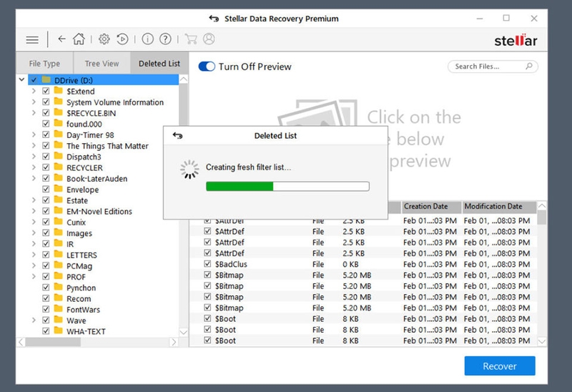Open the information icon

pyautogui.click(x=147, y=39)
